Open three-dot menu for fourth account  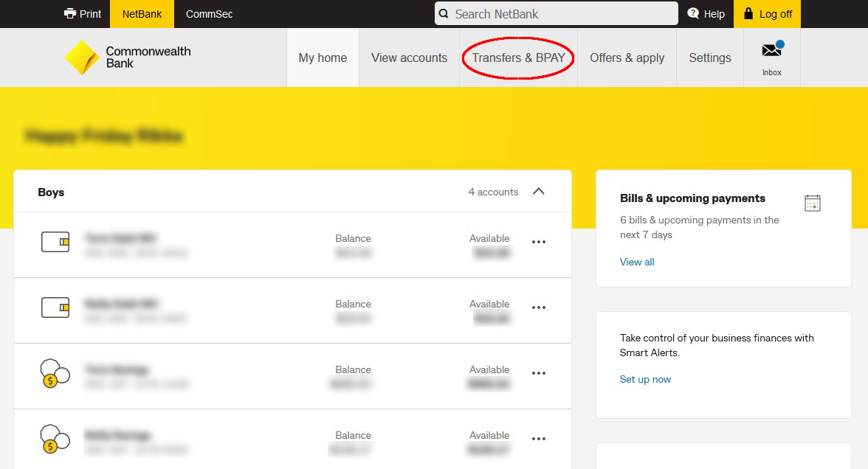(539, 439)
